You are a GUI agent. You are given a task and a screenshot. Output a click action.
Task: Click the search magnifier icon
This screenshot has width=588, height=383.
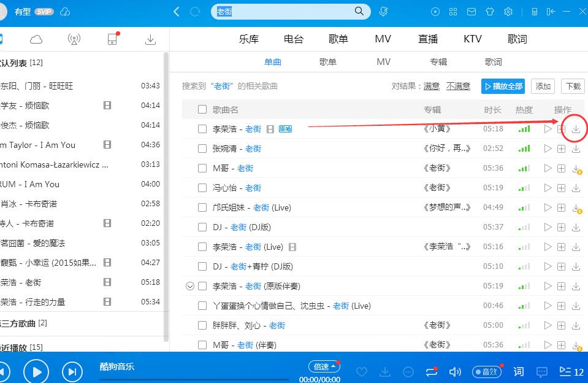[x=359, y=11]
